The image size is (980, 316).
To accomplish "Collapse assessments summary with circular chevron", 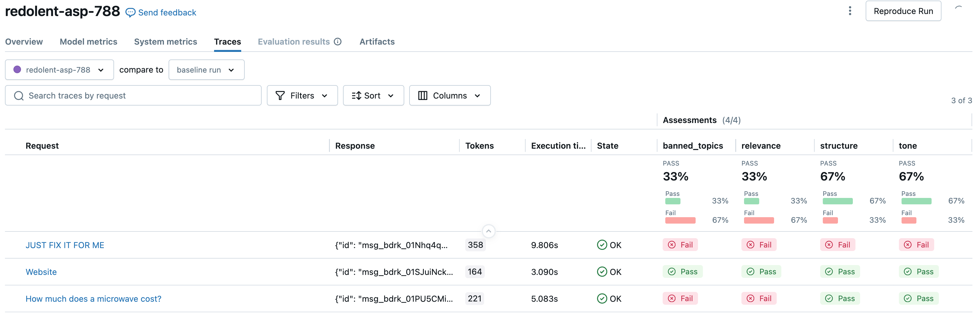I will click(489, 231).
